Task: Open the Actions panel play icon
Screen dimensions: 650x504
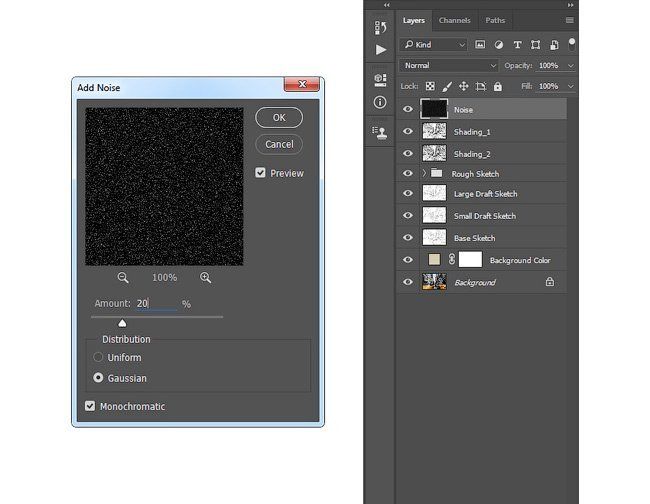Action: point(381,50)
